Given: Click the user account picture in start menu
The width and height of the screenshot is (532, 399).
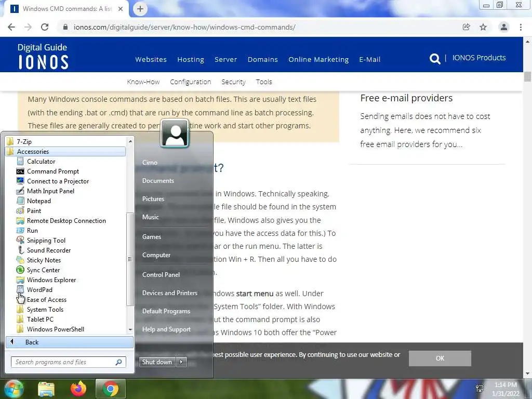Looking at the screenshot, I should [175, 134].
